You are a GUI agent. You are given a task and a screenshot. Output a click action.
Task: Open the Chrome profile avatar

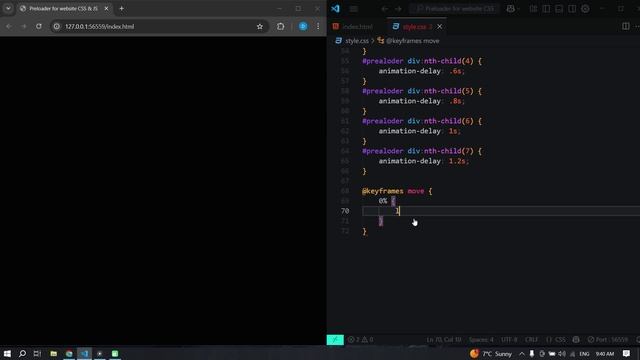[x=303, y=26]
